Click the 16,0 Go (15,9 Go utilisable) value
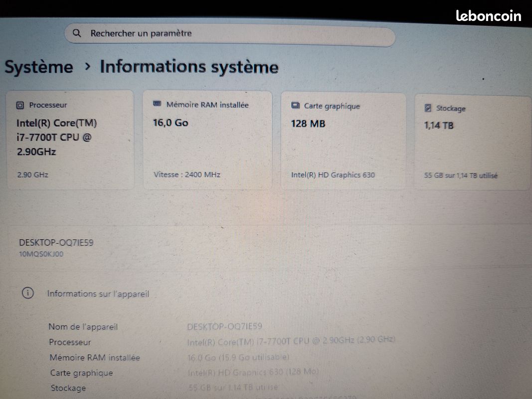 click(x=238, y=357)
